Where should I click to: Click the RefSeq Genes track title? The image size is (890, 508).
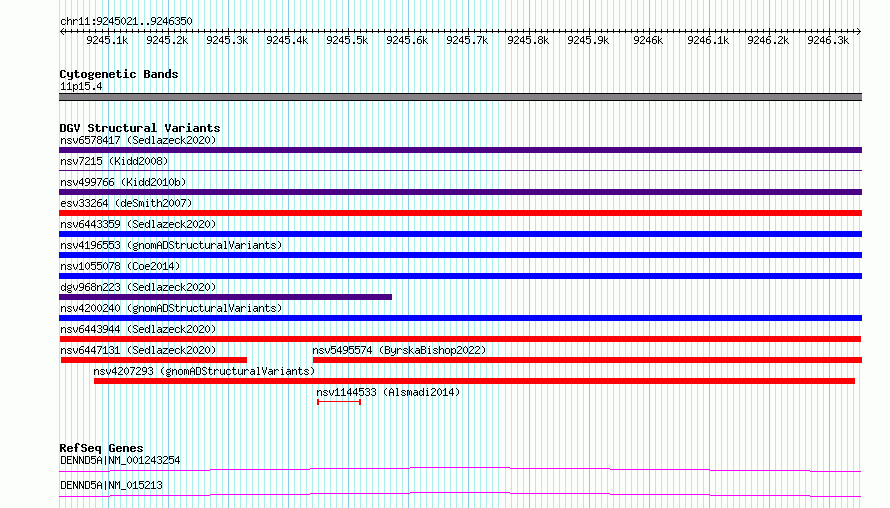[x=101, y=448]
